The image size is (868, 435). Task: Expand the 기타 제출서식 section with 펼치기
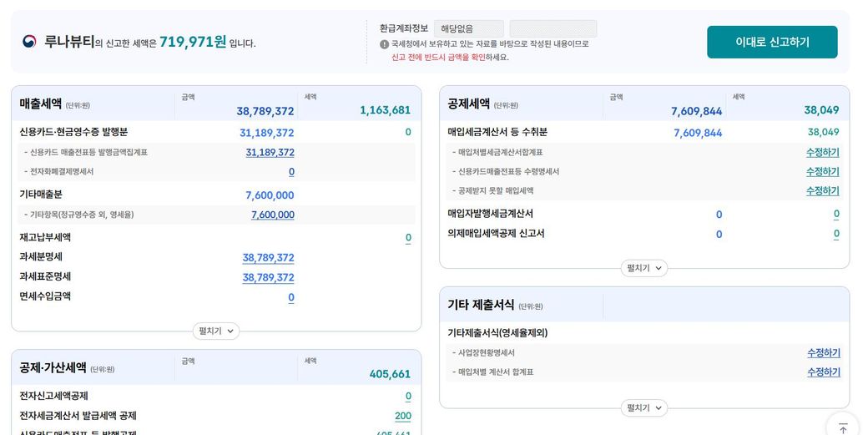643,408
